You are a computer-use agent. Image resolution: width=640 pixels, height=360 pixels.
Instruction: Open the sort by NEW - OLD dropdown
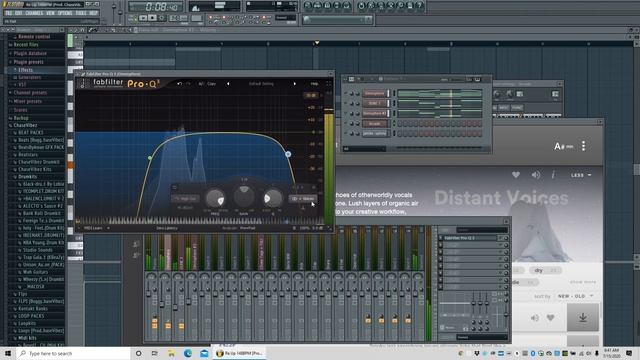tap(576, 296)
